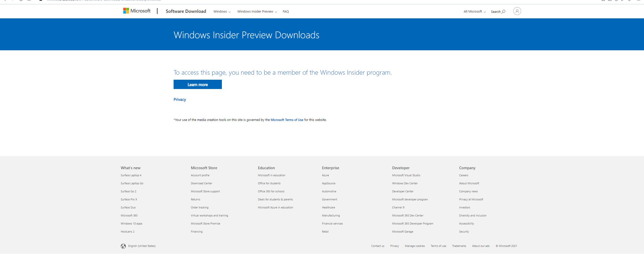Open Trademarks link in bottom bar
Screen dimensions: 644x265
[459, 246]
